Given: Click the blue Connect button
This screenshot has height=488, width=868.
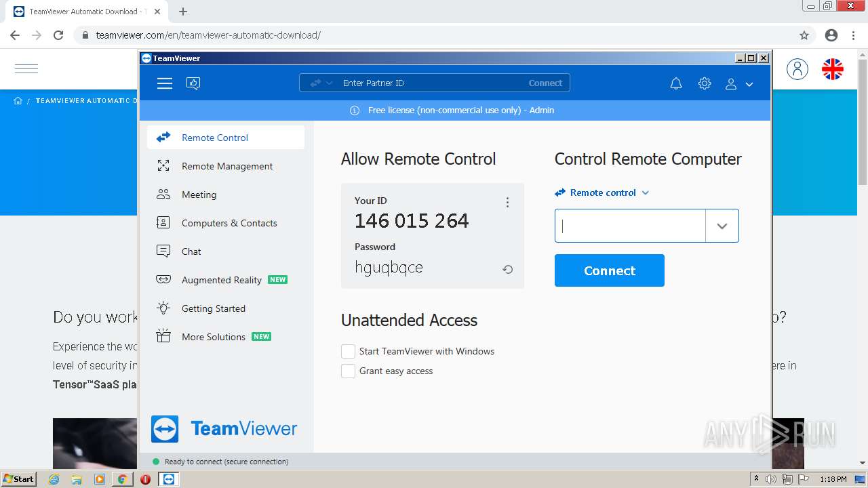Looking at the screenshot, I should [610, 270].
